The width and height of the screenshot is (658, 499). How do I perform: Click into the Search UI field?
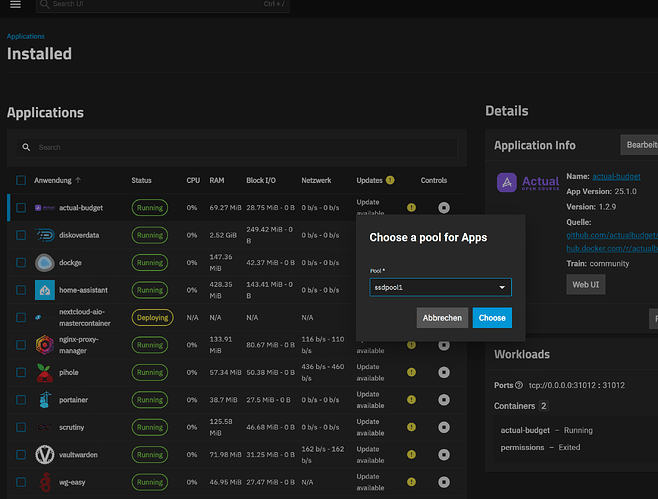(x=163, y=5)
